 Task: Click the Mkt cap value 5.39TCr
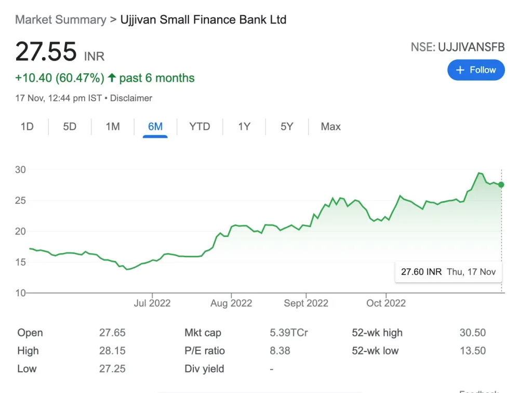(x=289, y=333)
